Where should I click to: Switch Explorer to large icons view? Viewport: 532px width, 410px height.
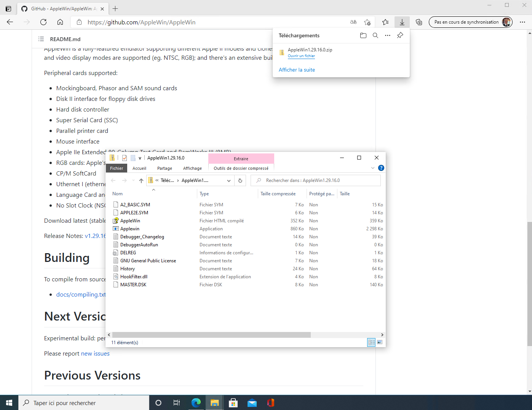tap(380, 342)
